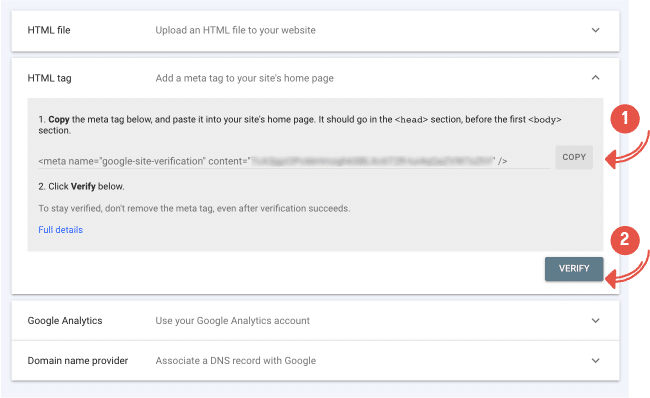Click 'Use your Google Analytics account' text
The width and height of the screenshot is (650, 398).
(233, 321)
